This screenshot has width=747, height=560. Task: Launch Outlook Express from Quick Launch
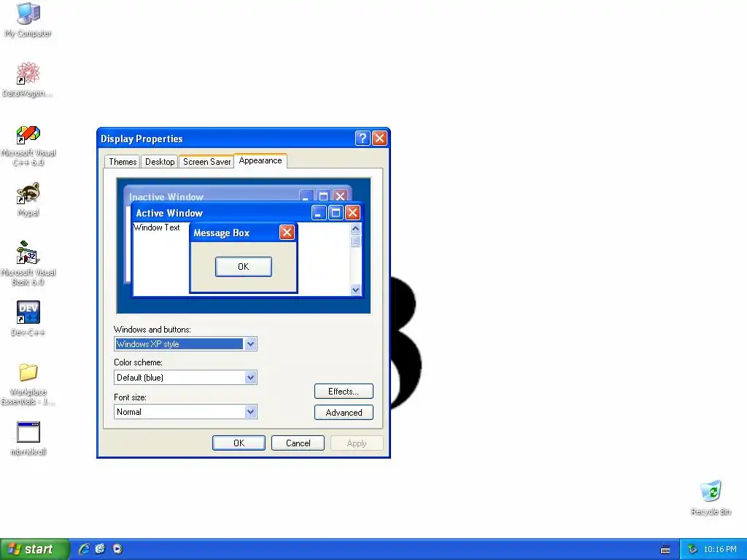100,549
